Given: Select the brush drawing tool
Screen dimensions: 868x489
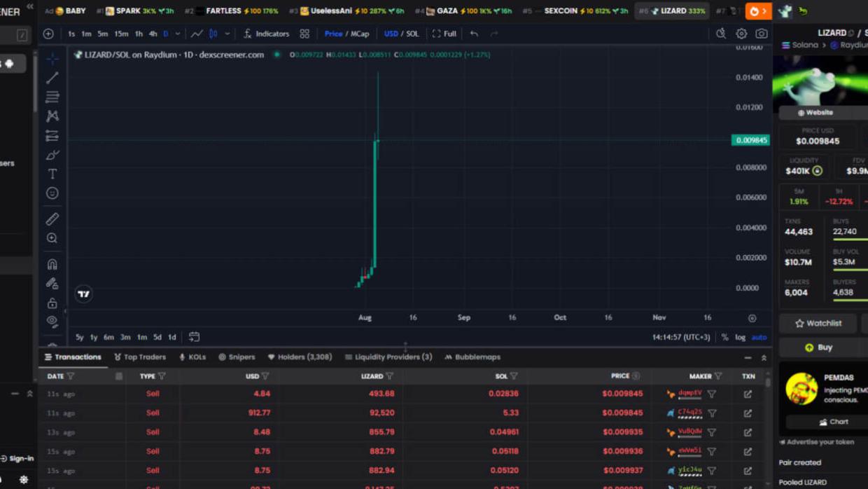Looking at the screenshot, I should (52, 155).
